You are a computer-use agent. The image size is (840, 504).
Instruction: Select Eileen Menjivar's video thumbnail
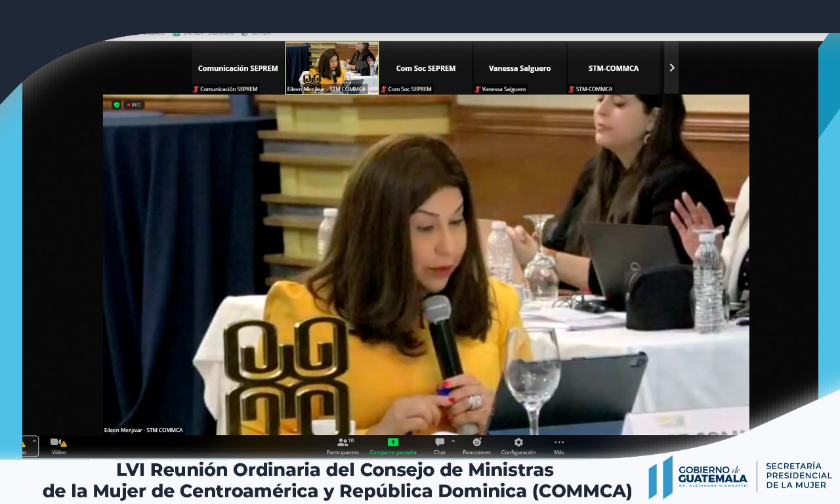click(x=332, y=68)
